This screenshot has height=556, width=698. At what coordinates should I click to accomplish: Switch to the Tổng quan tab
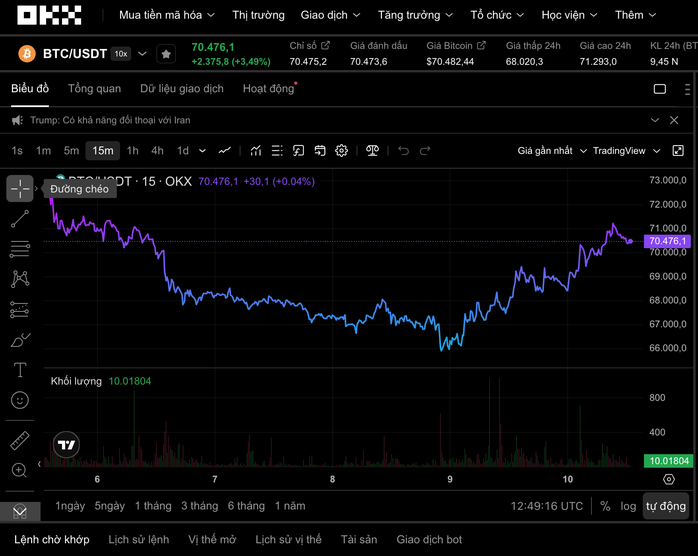[94, 89]
